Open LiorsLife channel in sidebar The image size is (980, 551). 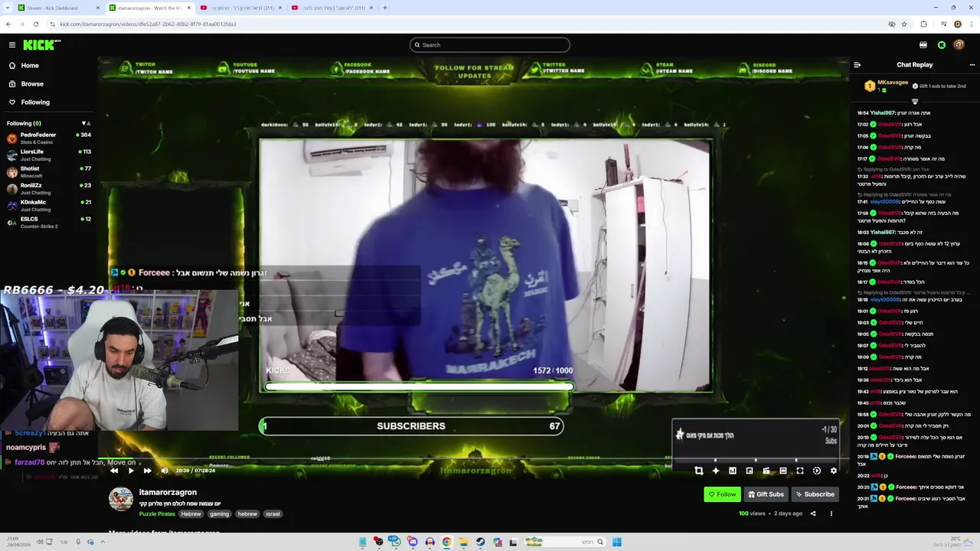tap(47, 155)
